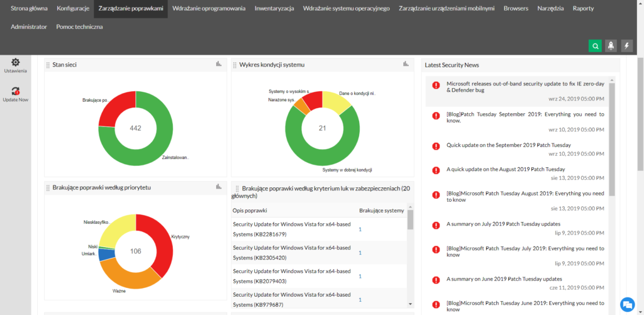
Task: Open Ustawienia gear icon in sidebar
Action: point(15,62)
